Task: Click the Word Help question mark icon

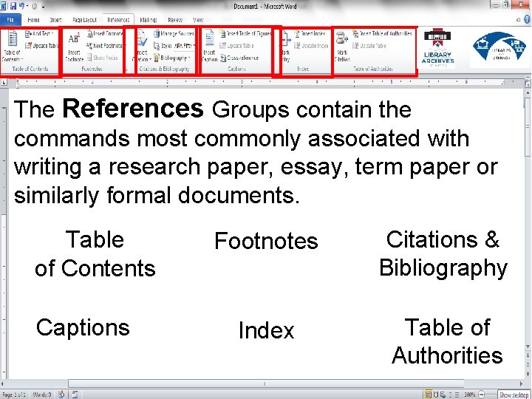Action: [x=528, y=20]
